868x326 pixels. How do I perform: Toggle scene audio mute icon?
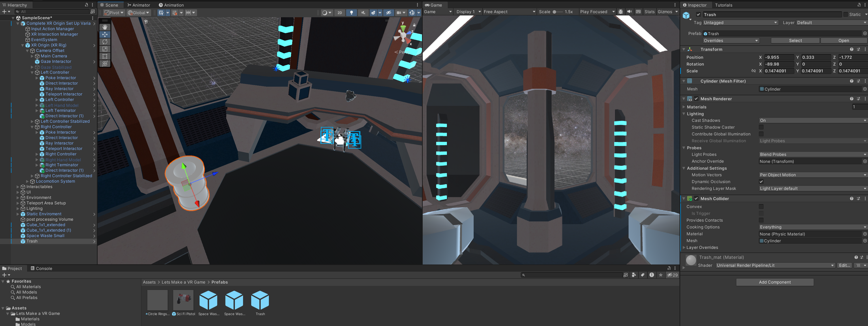point(363,12)
